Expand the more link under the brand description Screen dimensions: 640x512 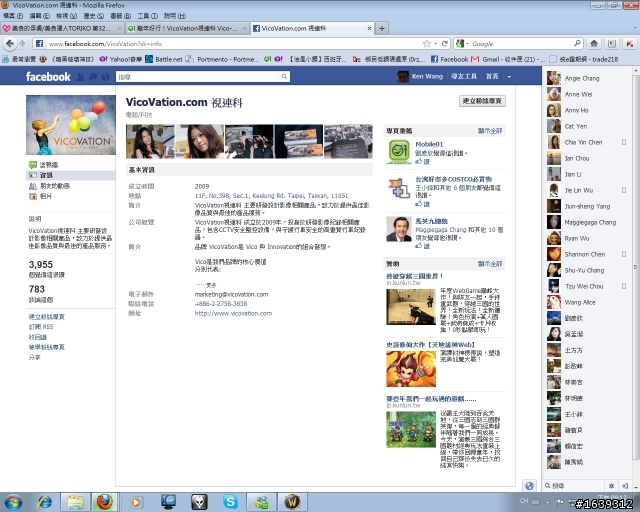[211, 285]
